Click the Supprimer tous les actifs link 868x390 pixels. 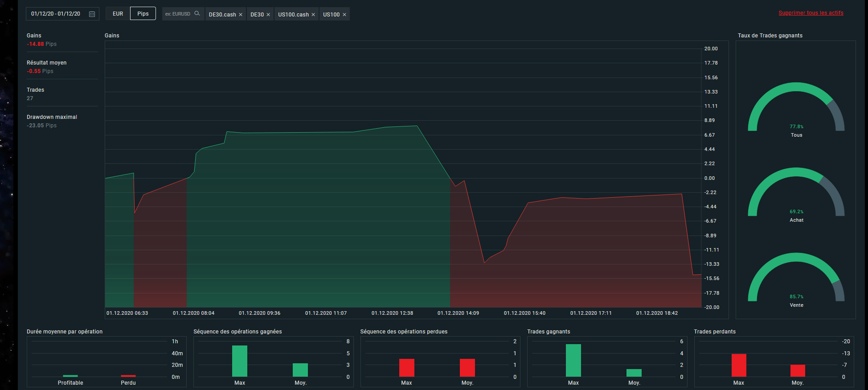click(811, 13)
